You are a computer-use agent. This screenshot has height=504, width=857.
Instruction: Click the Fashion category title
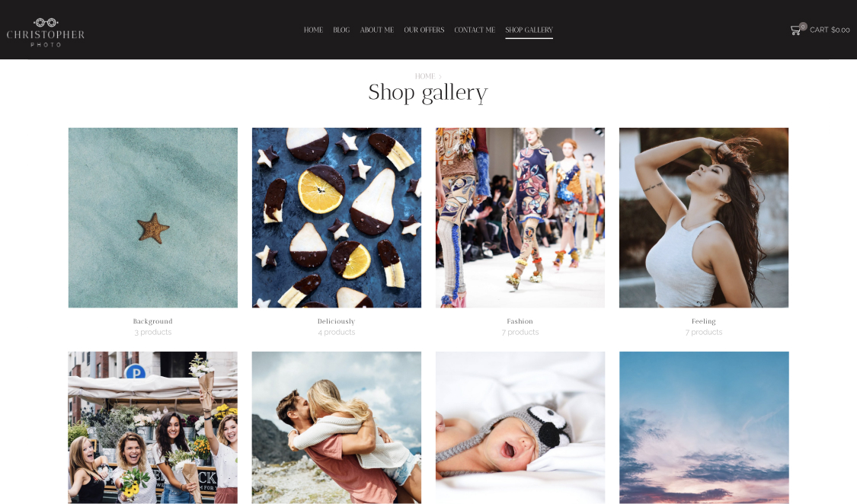pyautogui.click(x=520, y=321)
